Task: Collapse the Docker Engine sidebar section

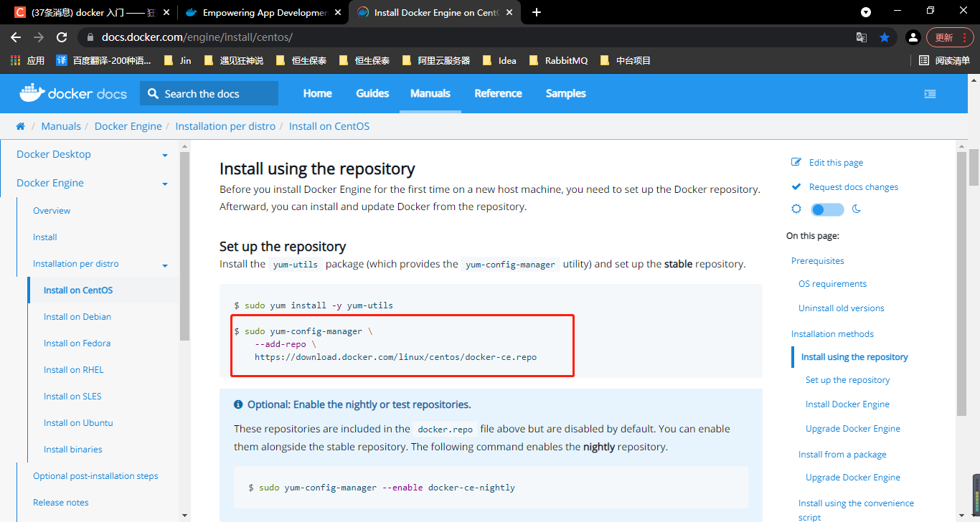Action: point(165,184)
